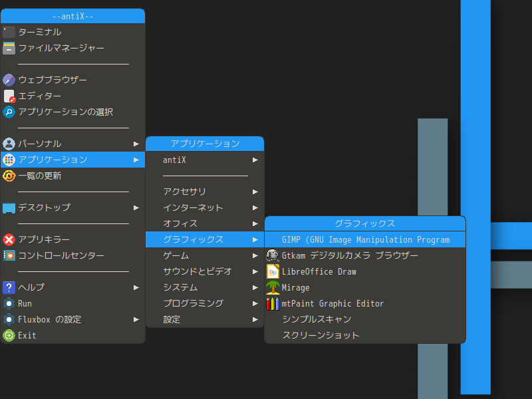Image resolution: width=532 pixels, height=399 pixels.
Task: Expand the オフィス submenu arrow
Action: (x=255, y=223)
